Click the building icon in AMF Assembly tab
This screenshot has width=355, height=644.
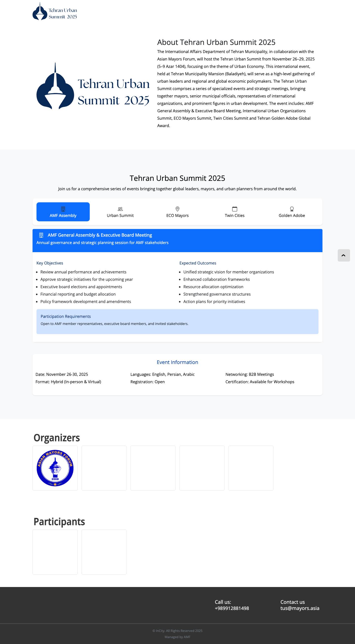coord(63,209)
